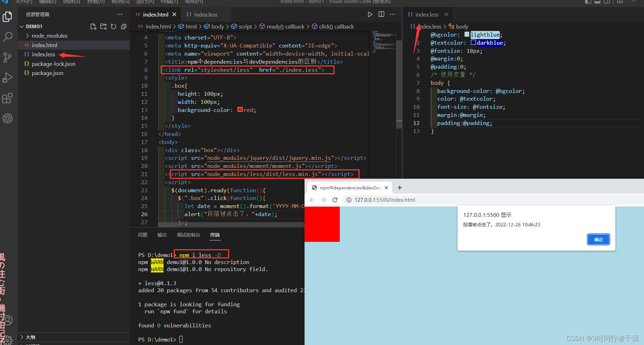Close the browser tab npm中dependencies
Screen dimensions: 644x345
point(386,188)
